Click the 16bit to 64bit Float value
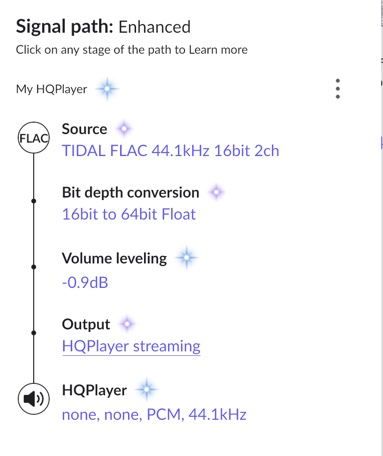Image resolution: width=383 pixels, height=456 pixels. pyautogui.click(x=129, y=214)
